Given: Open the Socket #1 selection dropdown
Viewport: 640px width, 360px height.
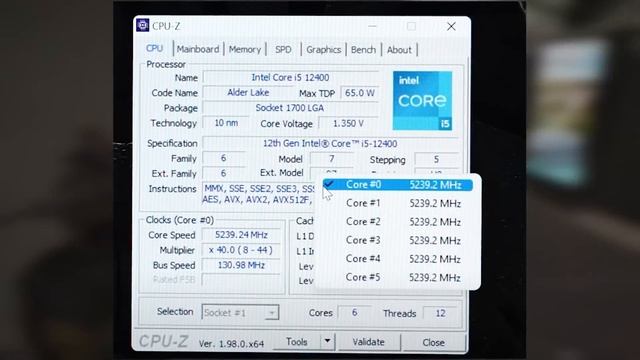Looking at the screenshot, I should point(240,313).
